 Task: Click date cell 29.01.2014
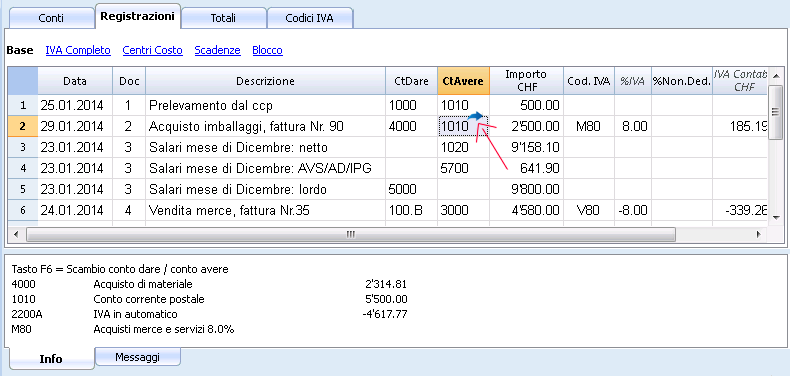[75, 127]
